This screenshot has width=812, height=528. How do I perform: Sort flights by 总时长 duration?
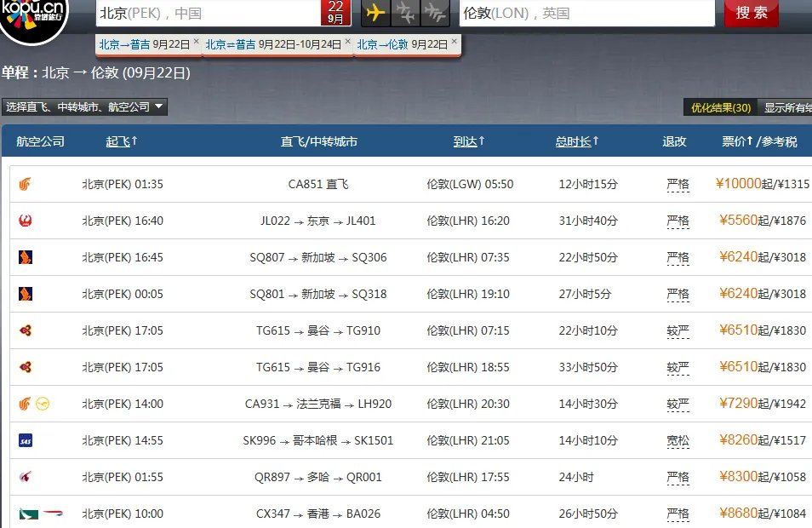(x=576, y=141)
